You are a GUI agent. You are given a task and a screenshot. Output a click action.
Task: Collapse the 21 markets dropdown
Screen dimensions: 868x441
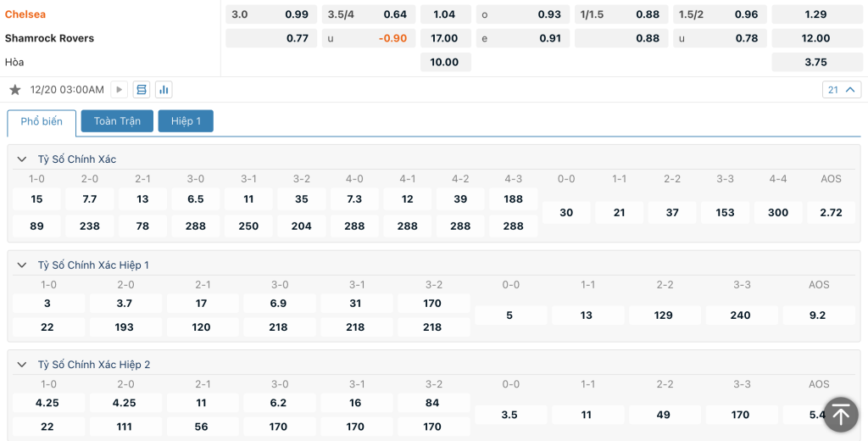(842, 90)
